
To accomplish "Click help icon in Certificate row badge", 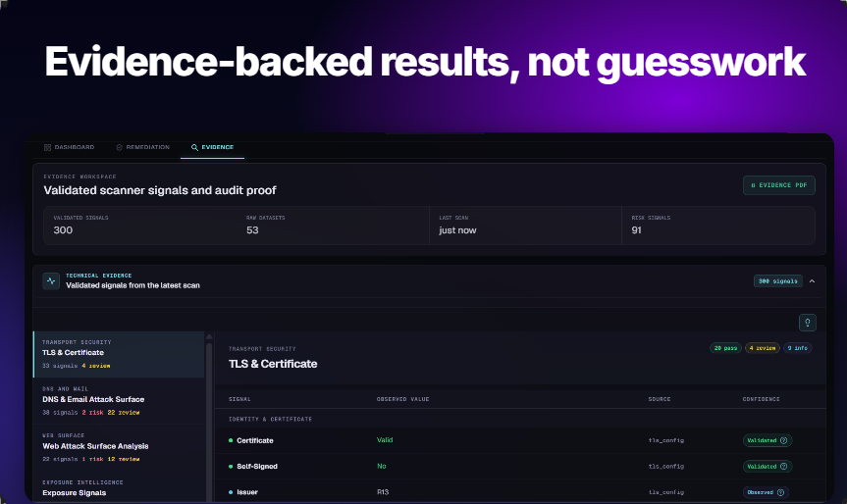I will click(784, 440).
